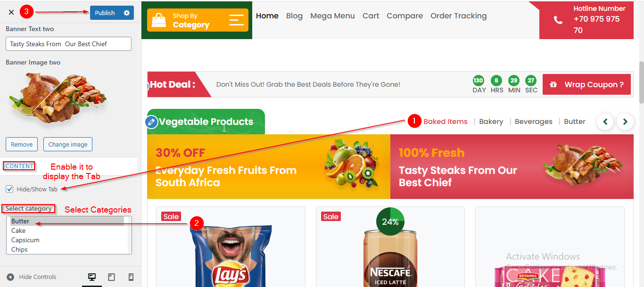Select Butter in the category list

(x=67, y=221)
